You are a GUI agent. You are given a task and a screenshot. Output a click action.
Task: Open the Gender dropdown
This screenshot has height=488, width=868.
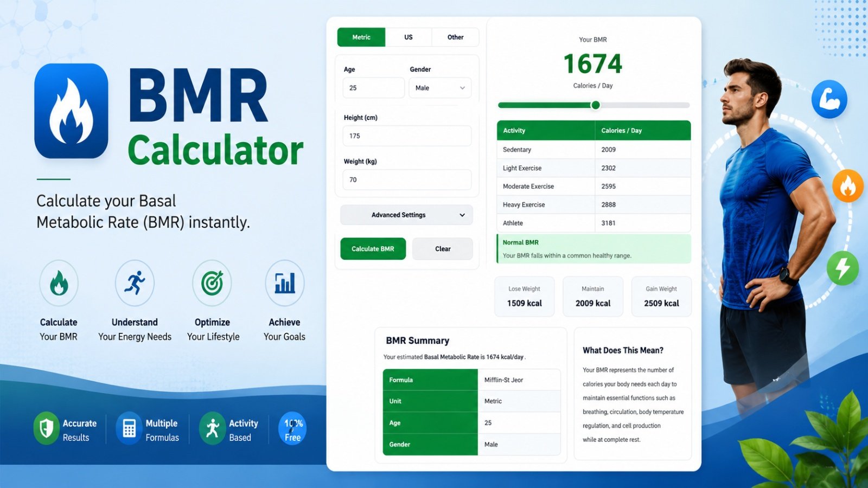[x=440, y=88]
